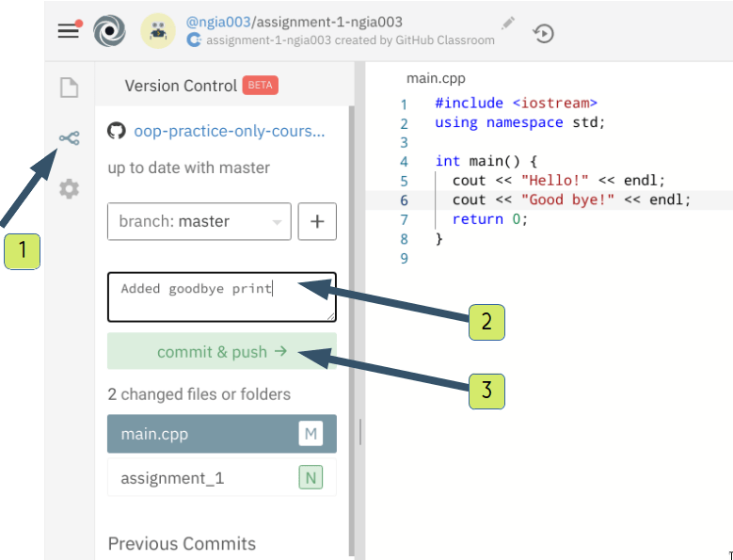733x560 pixels.
Task: Focus the commit message text box
Action: [222, 297]
